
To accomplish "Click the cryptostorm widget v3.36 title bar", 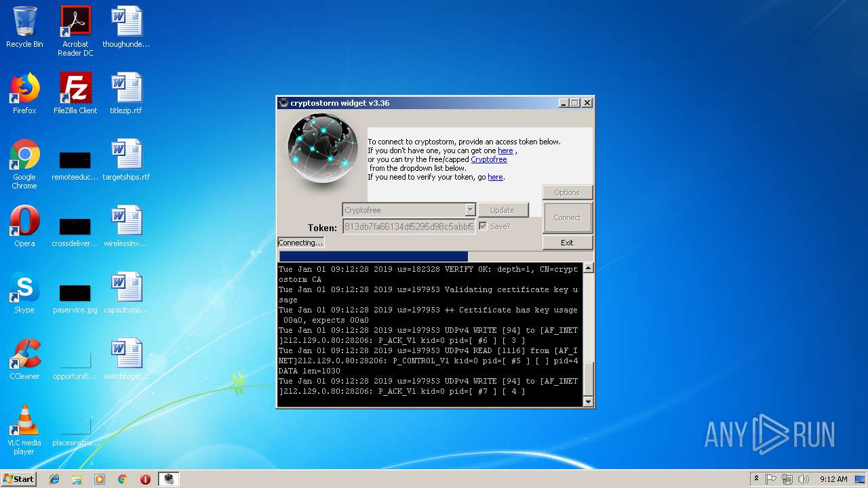I will tap(417, 103).
